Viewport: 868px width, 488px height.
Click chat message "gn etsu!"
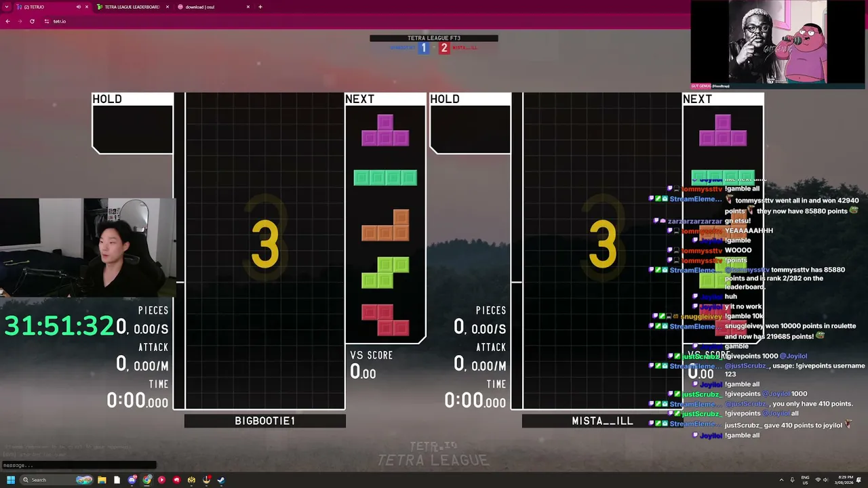[x=740, y=221]
